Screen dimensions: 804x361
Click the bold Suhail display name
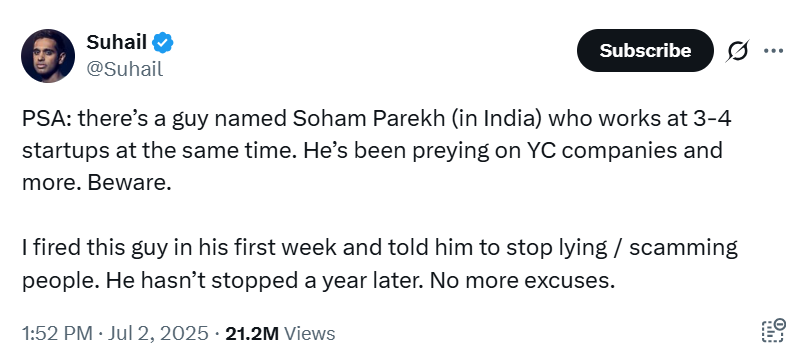[116, 42]
